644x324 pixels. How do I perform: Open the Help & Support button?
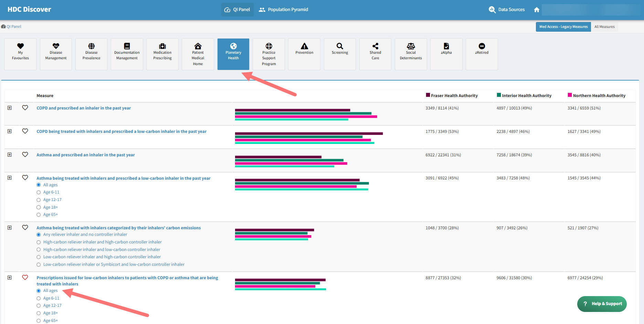602,304
